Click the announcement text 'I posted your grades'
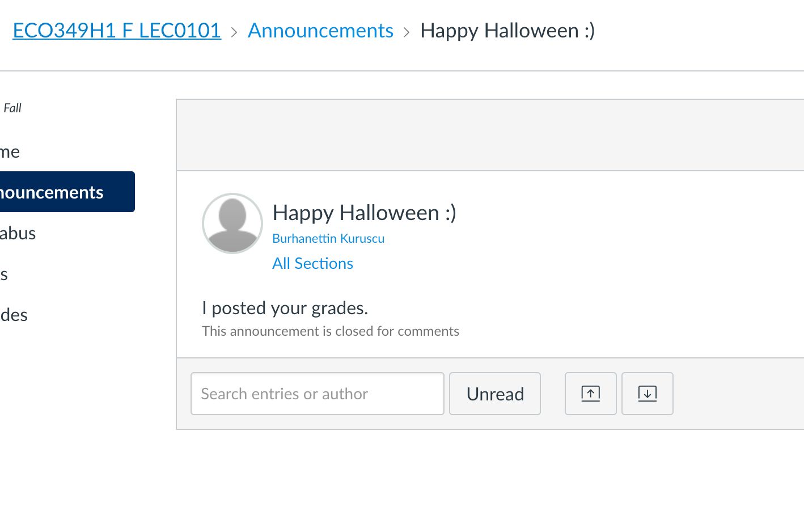Viewport: 804px width, 532px height. pos(285,308)
